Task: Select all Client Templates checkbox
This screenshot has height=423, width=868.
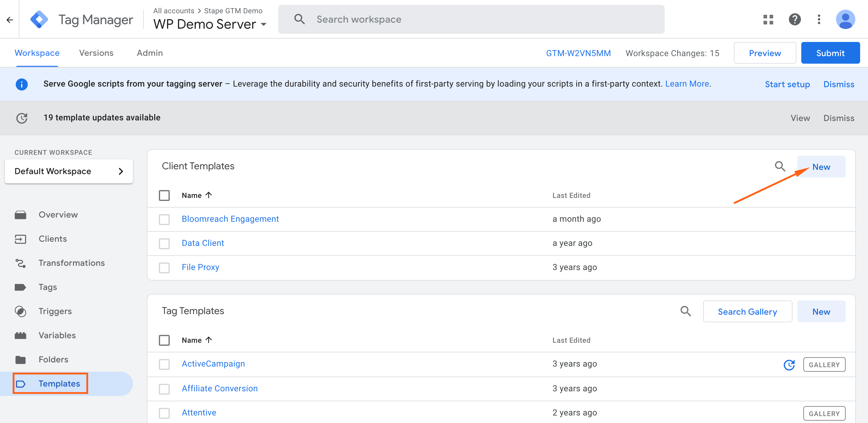Action: click(164, 196)
